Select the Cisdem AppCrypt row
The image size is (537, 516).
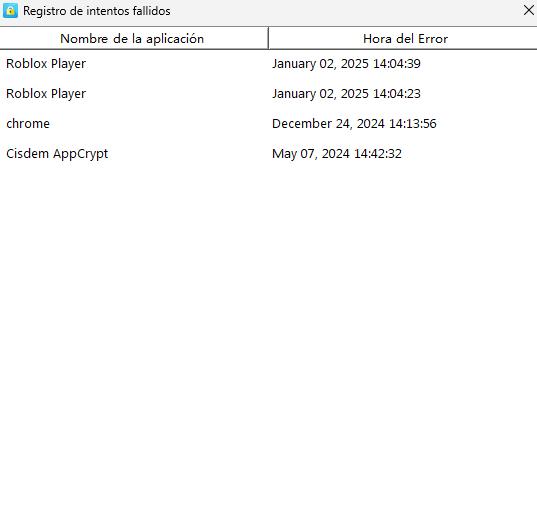coord(268,154)
